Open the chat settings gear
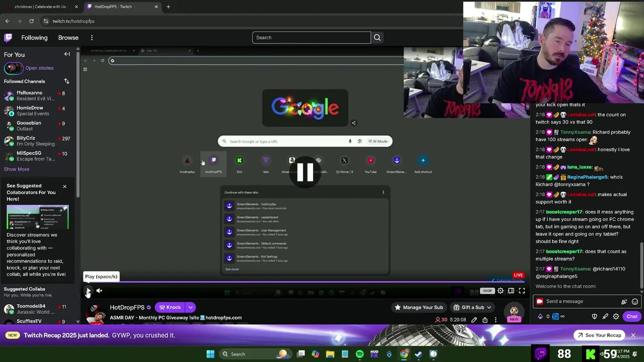This screenshot has height=362, width=644. pos(616,316)
